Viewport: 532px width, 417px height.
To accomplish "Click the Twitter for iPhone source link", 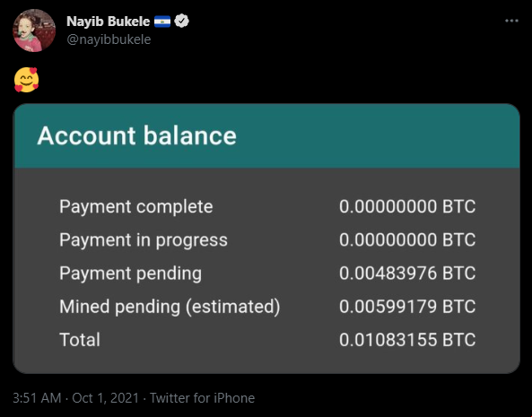I will [202, 398].
